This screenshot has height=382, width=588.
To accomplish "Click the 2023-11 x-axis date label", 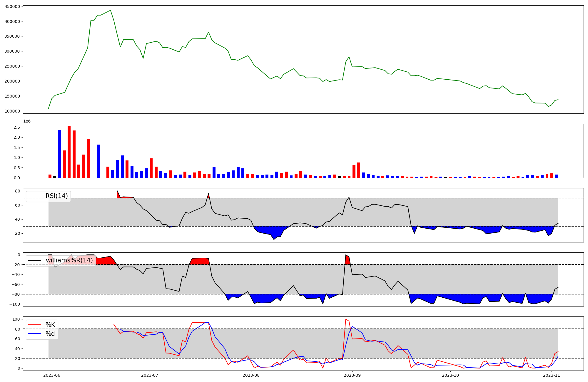I will pyautogui.click(x=552, y=375).
